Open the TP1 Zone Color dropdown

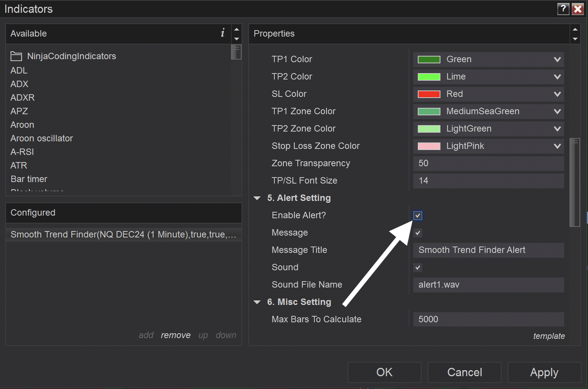click(489, 111)
